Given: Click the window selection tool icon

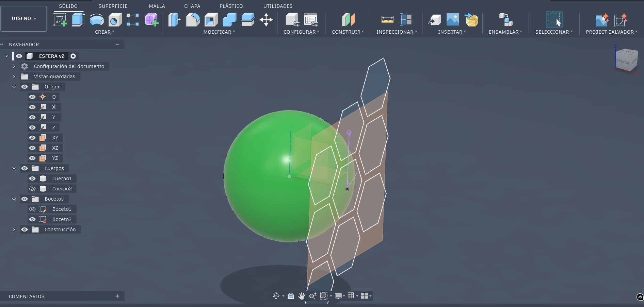Looking at the screenshot, I should [554, 20].
